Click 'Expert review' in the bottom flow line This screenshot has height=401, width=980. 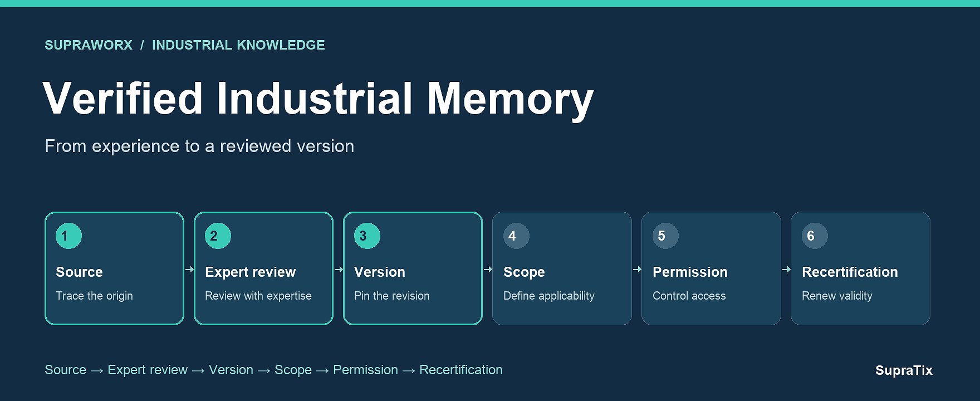click(x=148, y=370)
